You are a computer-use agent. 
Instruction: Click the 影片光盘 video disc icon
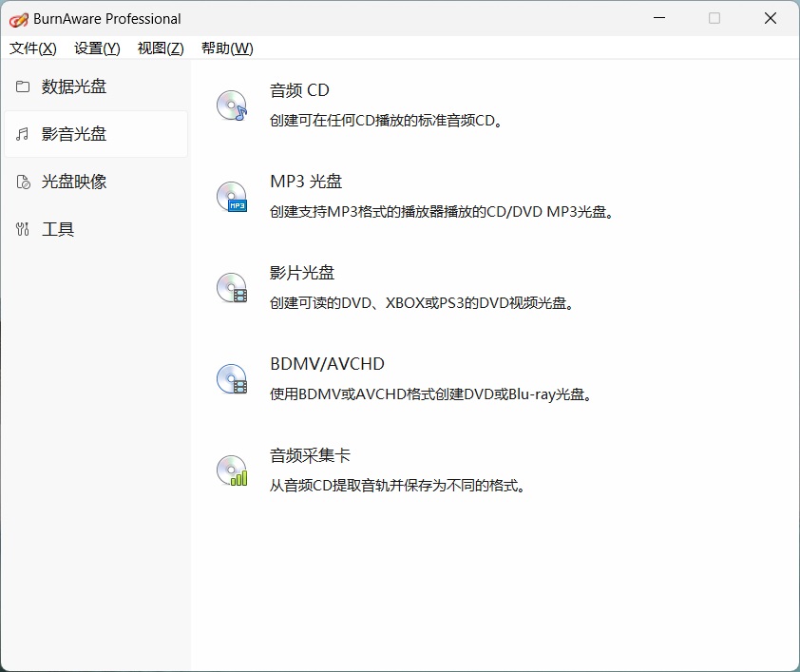[232, 288]
